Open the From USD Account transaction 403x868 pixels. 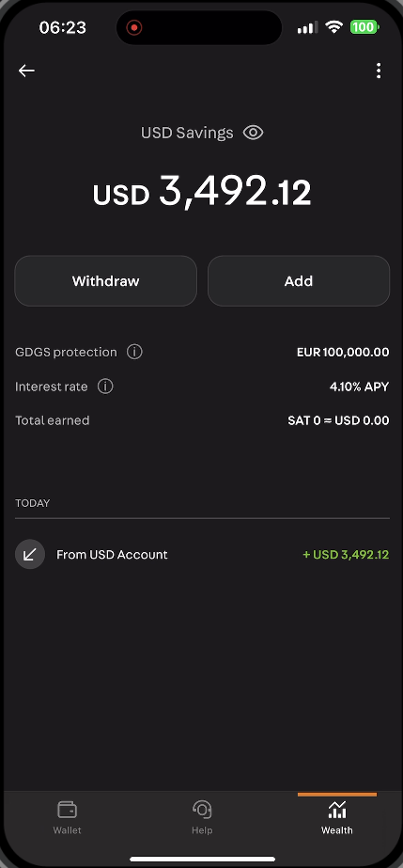click(202, 554)
